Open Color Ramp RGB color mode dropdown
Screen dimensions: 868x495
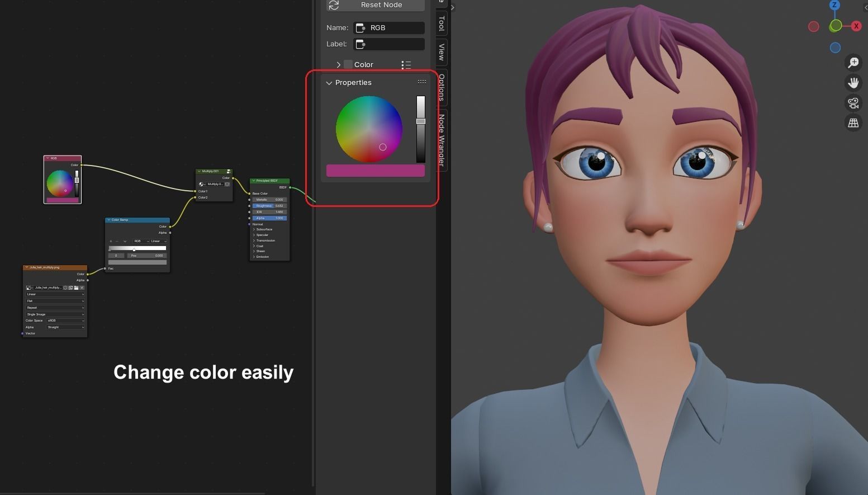click(141, 241)
